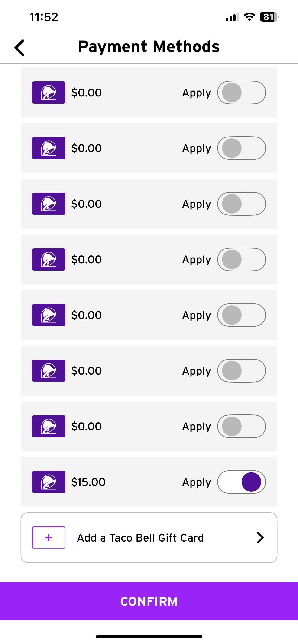Tap the first gift card's bell icon
Screen dimensions: 298x644
[49, 92]
